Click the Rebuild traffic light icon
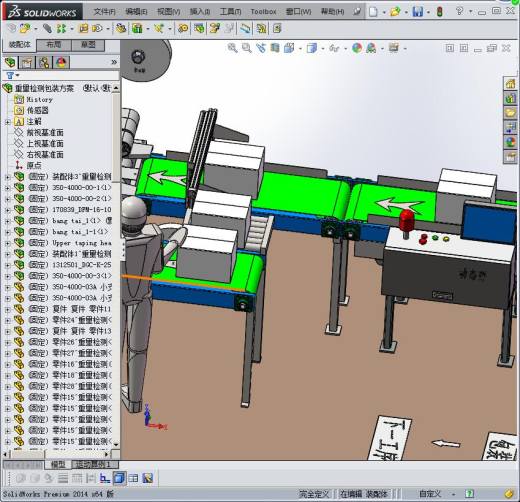 point(439,12)
